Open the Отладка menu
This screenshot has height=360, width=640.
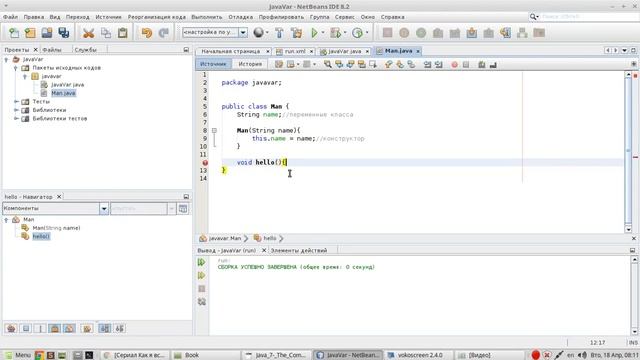coord(240,17)
